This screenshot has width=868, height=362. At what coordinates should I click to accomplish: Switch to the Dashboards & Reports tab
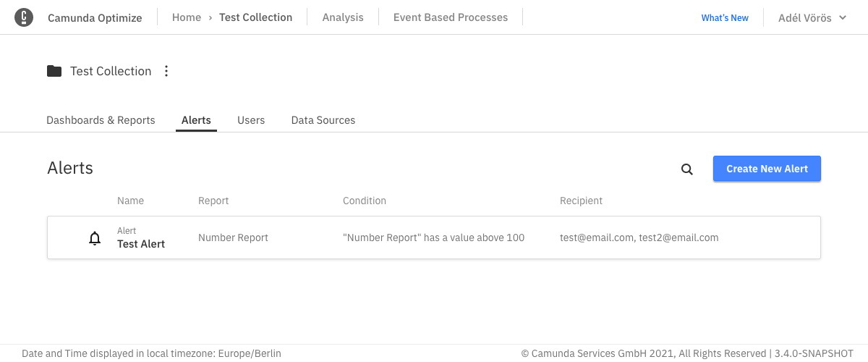pyautogui.click(x=101, y=120)
